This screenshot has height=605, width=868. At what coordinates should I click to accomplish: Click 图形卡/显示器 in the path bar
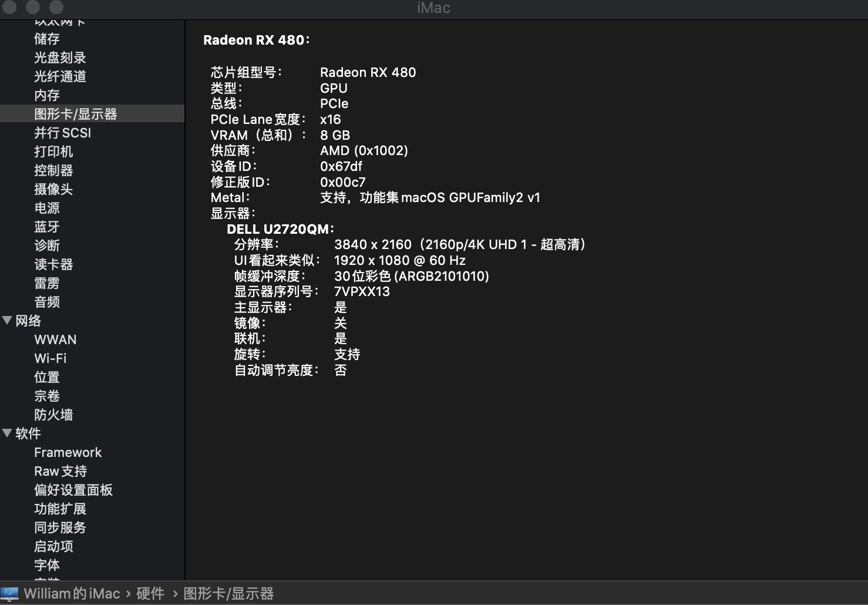coord(228,594)
